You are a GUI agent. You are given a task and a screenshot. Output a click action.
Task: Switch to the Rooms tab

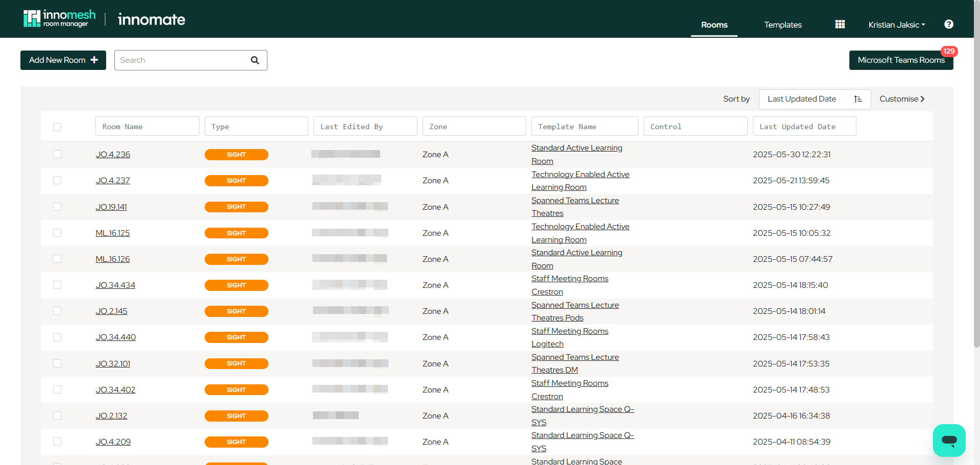point(714,25)
